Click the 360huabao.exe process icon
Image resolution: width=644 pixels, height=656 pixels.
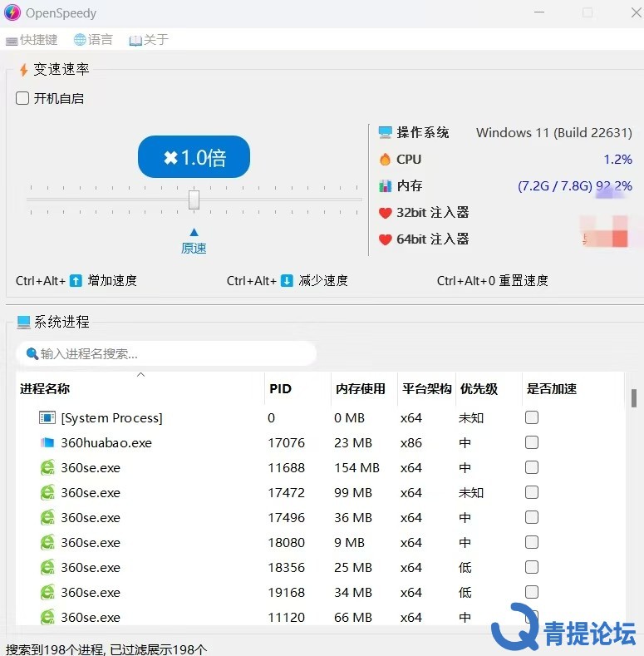click(47, 442)
